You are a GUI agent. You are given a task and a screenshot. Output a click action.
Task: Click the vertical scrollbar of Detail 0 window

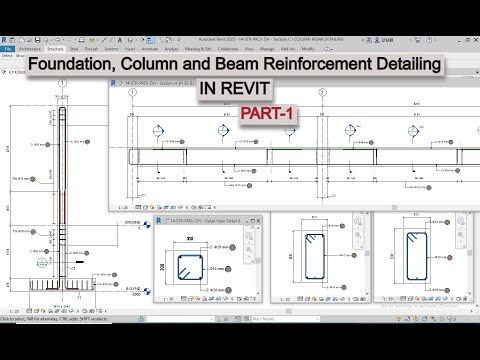point(258,260)
